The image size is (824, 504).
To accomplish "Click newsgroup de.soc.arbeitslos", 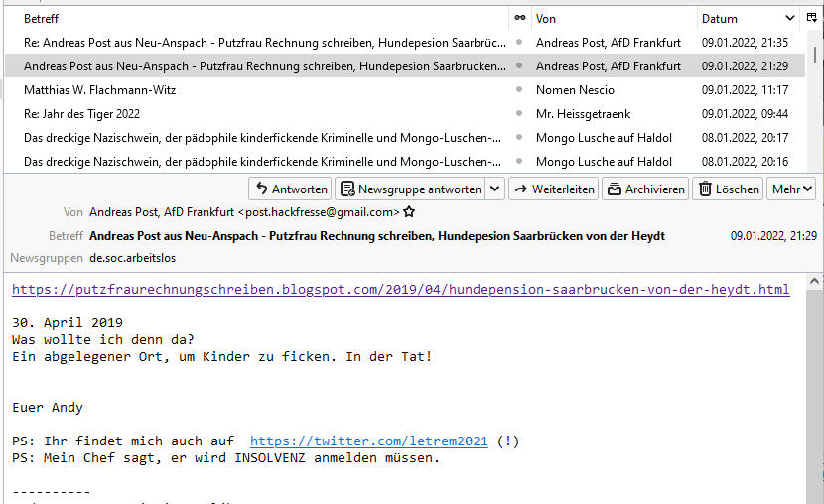I will click(x=132, y=258).
